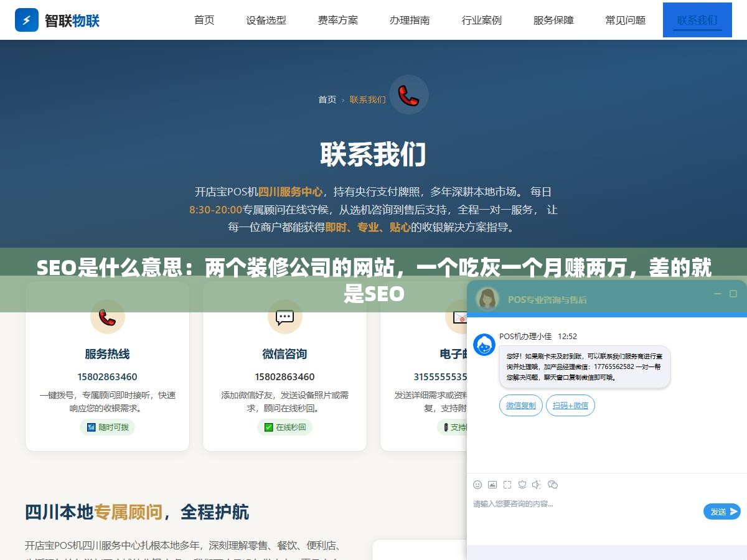Click the 四川本地专属顾问，全程护航 heading
The width and height of the screenshot is (747, 560).
[x=137, y=512]
